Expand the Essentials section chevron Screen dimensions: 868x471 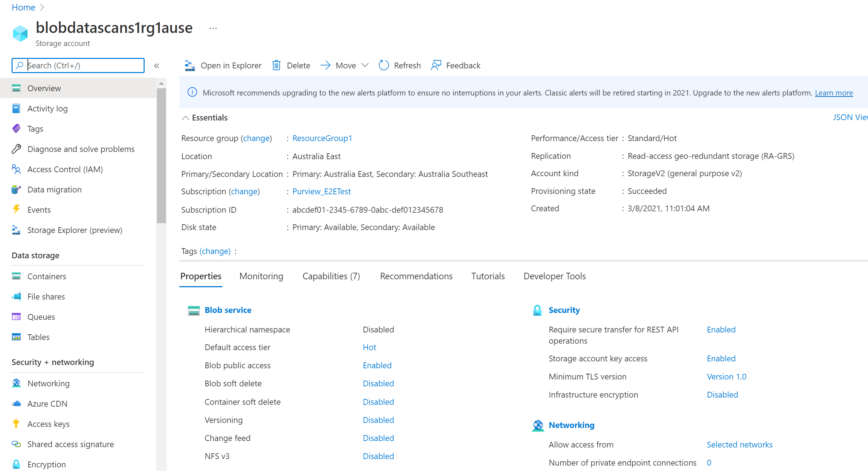tap(185, 118)
